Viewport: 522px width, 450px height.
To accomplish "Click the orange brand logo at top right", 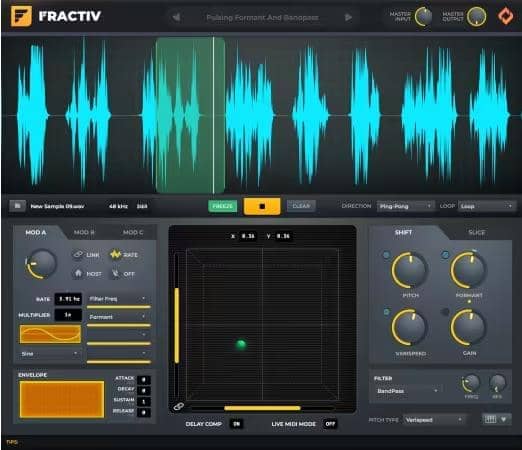I will click(506, 16).
